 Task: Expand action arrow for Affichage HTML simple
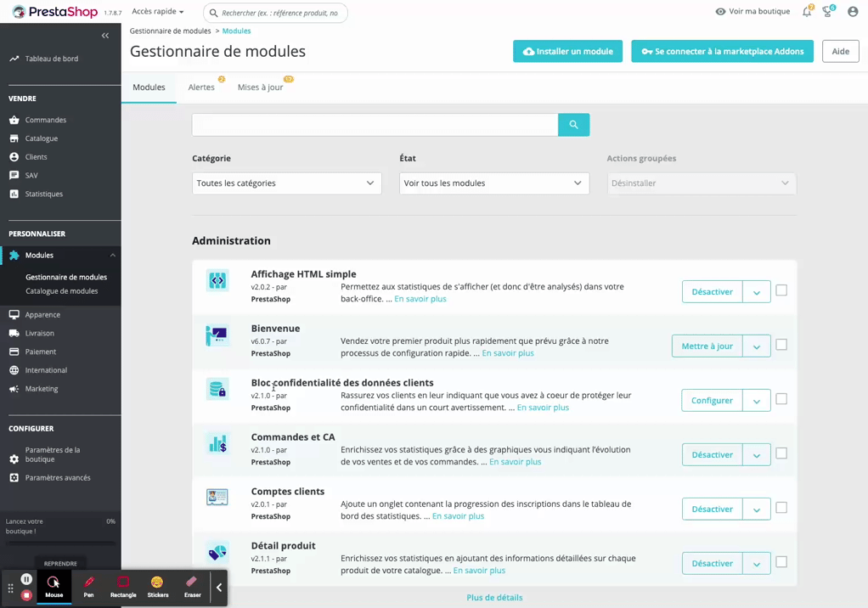(x=757, y=292)
